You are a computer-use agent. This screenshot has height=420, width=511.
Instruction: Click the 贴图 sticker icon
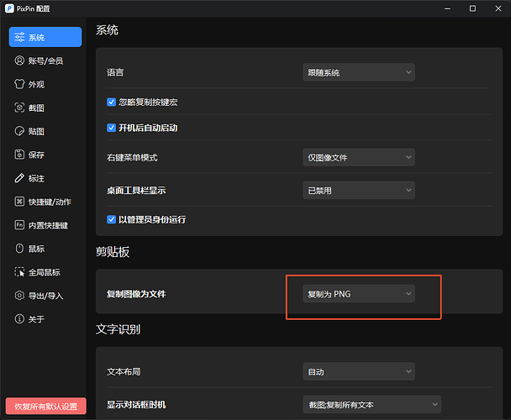(19, 131)
